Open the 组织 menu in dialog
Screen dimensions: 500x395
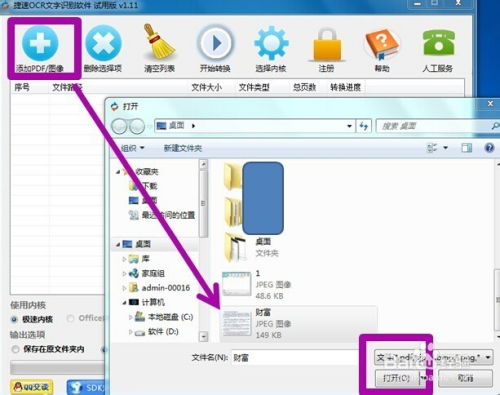(132, 148)
